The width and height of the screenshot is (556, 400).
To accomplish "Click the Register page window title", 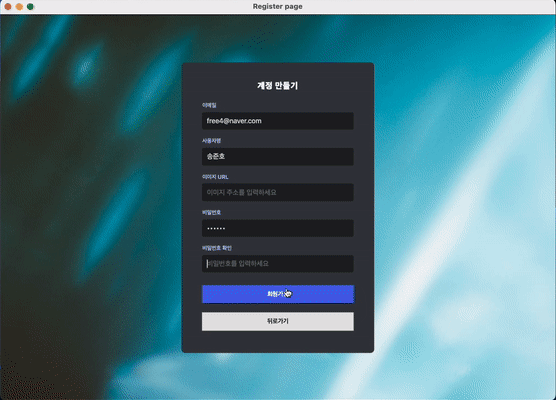I will [x=278, y=6].
